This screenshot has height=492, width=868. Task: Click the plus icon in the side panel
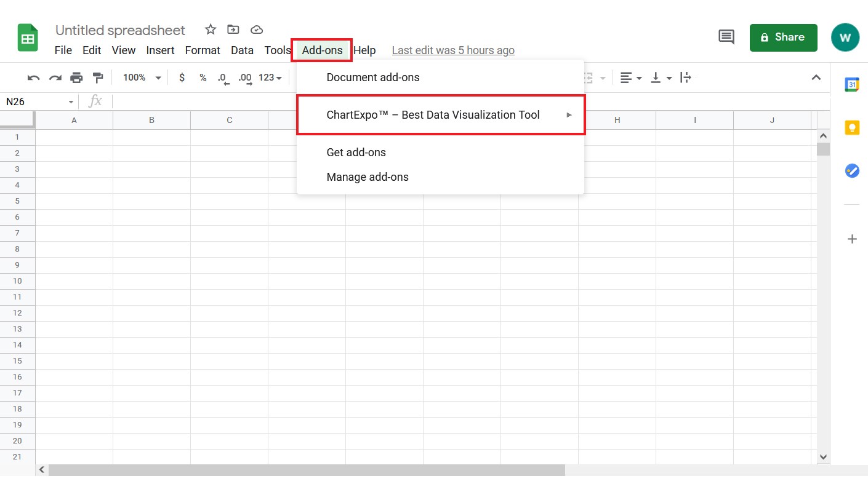tap(852, 239)
